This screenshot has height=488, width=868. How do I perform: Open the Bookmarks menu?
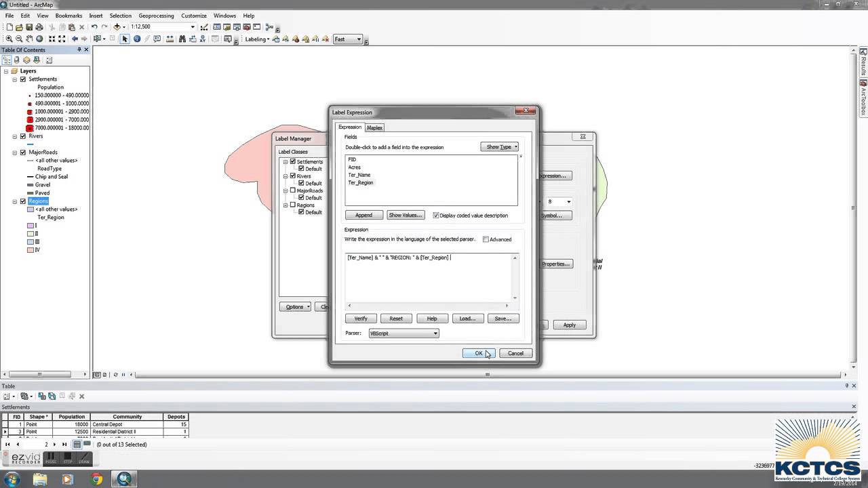68,16
